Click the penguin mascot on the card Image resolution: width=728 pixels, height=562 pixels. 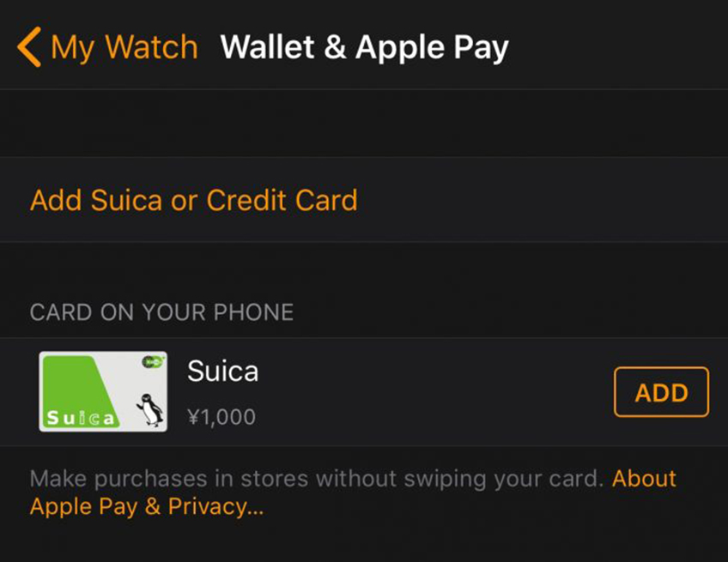click(x=149, y=409)
